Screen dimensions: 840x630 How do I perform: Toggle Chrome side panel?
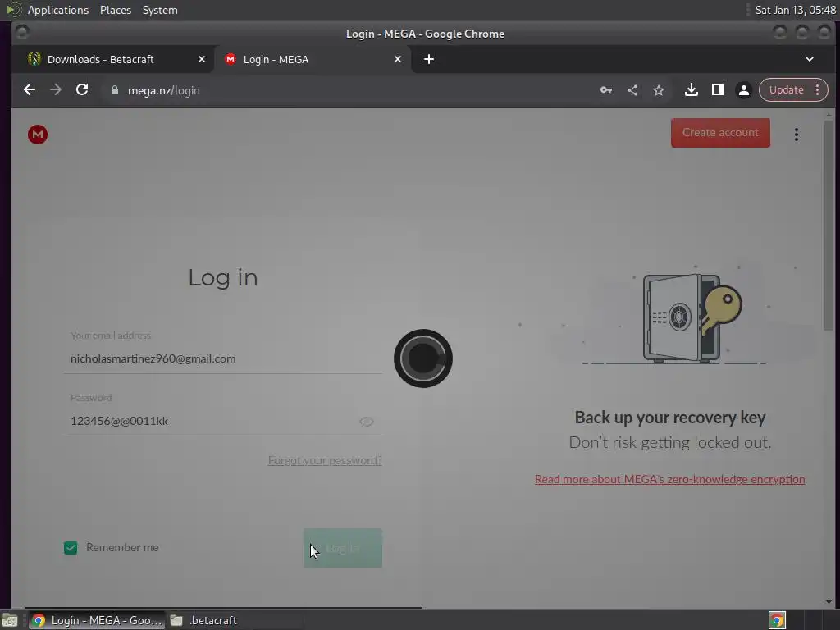(x=717, y=90)
